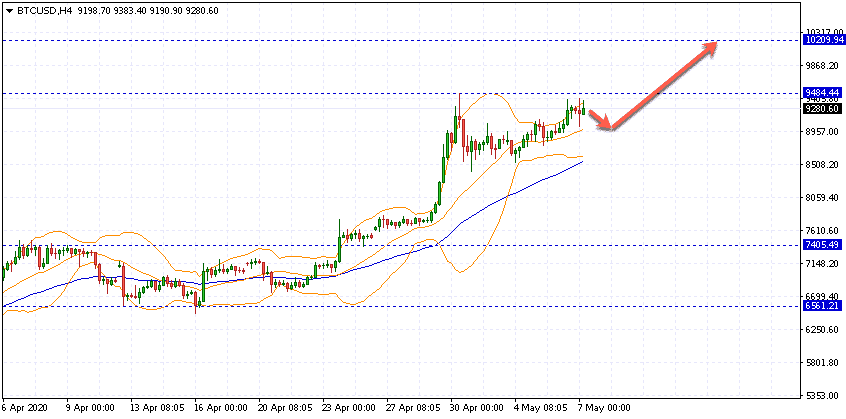This screenshot has width=846, height=419.
Task: Click the 16 Apr 00:00 time label
Action: (x=221, y=407)
